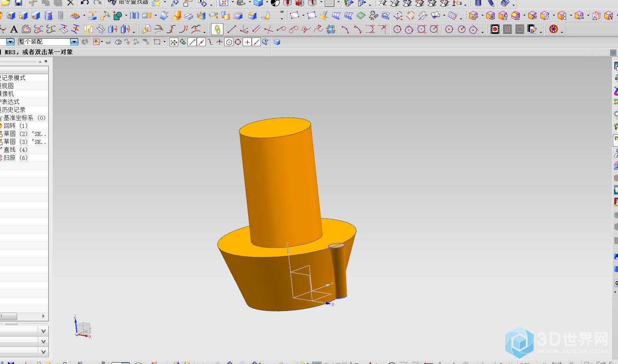This screenshot has width=618, height=364.
Task: Click the record movie icon
Action: (495, 29)
